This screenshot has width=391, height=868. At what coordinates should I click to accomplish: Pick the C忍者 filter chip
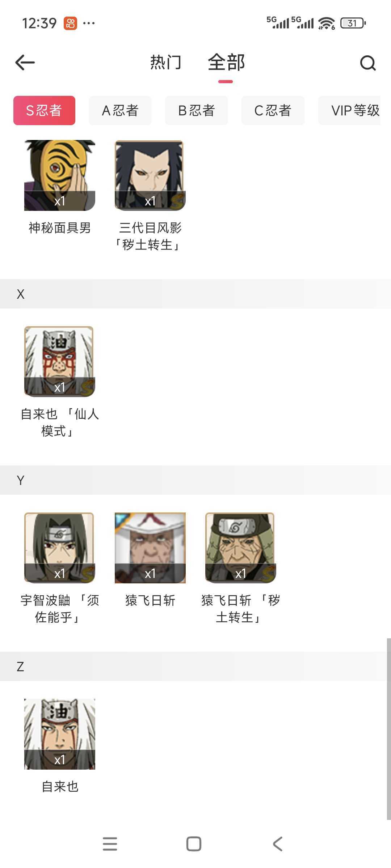pos(273,110)
